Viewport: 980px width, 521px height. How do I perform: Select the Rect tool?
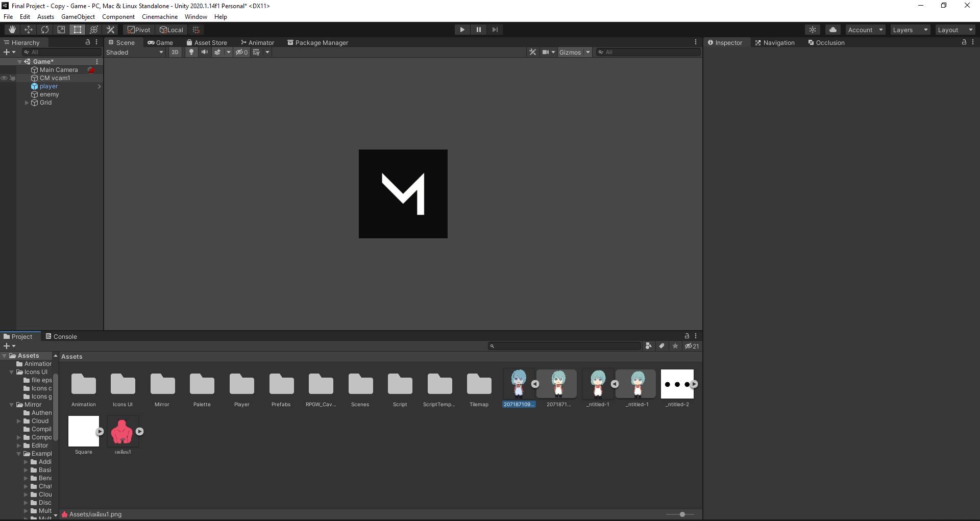click(x=78, y=30)
